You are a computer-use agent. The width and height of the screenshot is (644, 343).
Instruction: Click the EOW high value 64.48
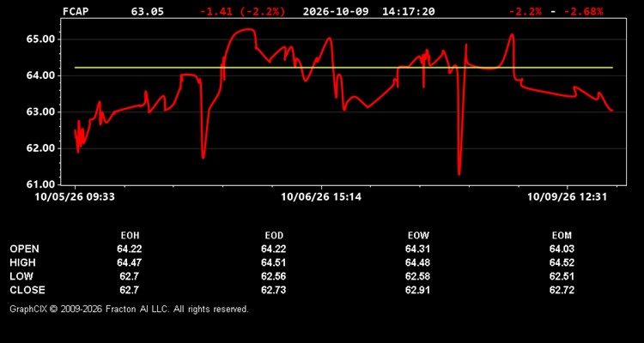(417, 262)
